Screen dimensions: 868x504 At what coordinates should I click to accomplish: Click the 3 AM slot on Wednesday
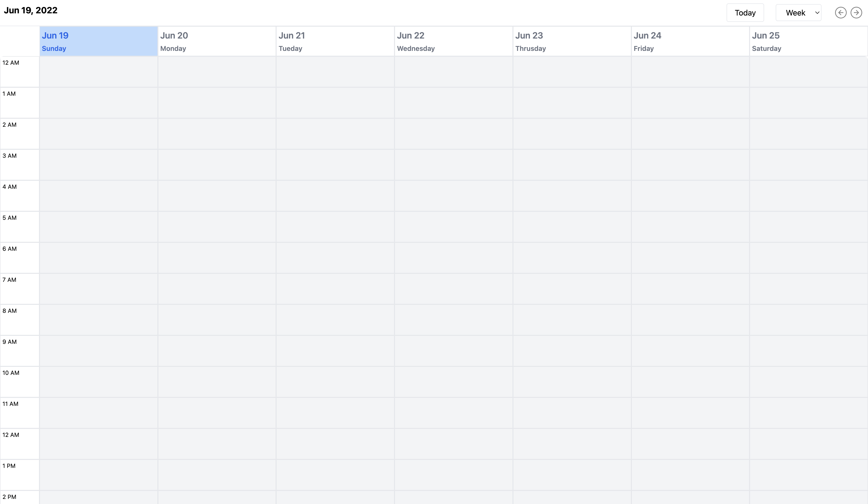point(453,165)
